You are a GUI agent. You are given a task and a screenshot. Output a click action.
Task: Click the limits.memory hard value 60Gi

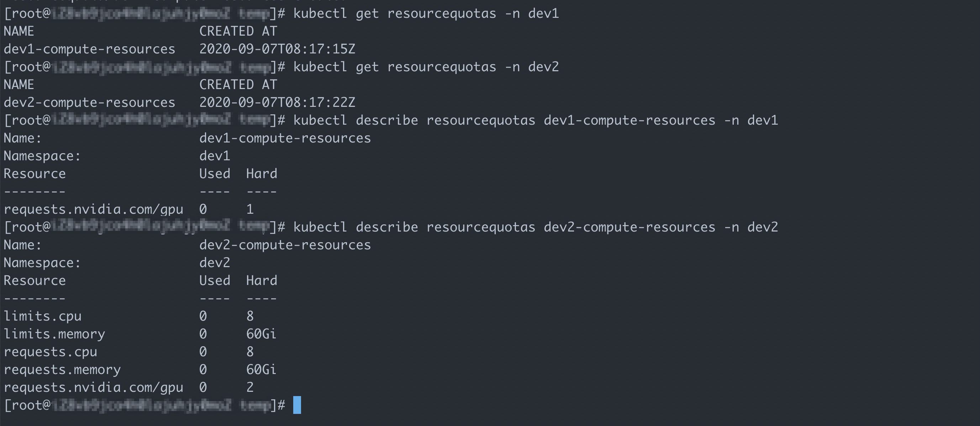coord(261,334)
